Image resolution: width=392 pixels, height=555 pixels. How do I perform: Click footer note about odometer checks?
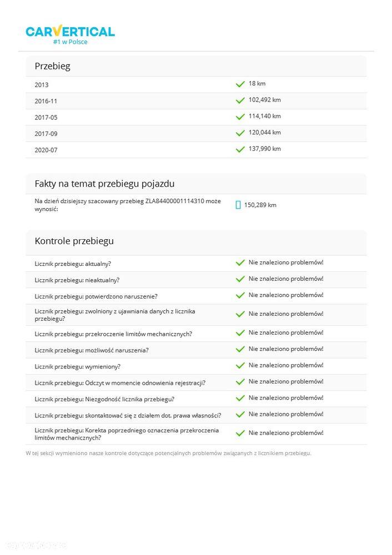[169, 453]
